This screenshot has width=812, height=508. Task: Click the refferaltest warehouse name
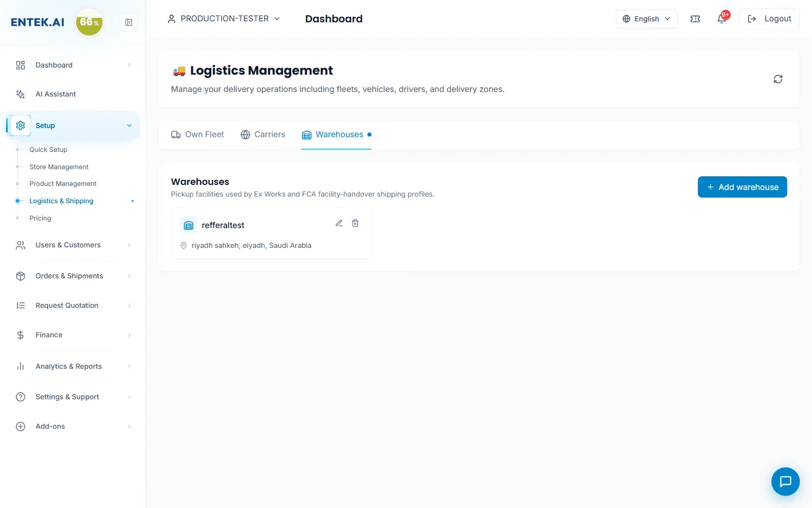[x=223, y=225]
